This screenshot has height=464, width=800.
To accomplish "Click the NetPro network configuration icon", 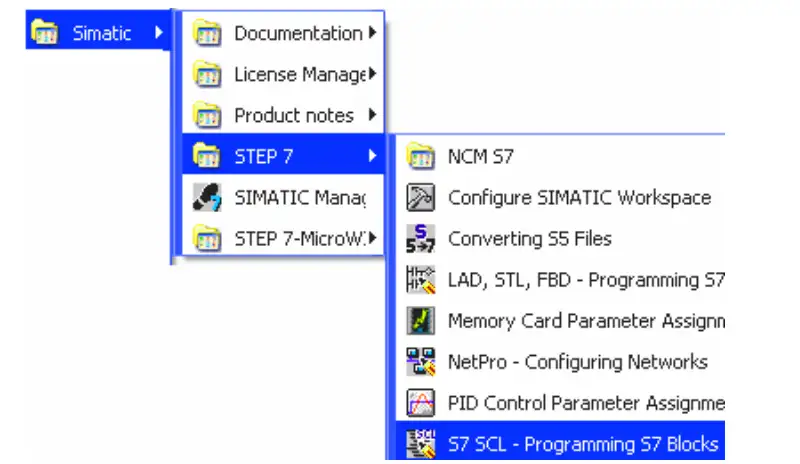I will pyautogui.click(x=420, y=361).
